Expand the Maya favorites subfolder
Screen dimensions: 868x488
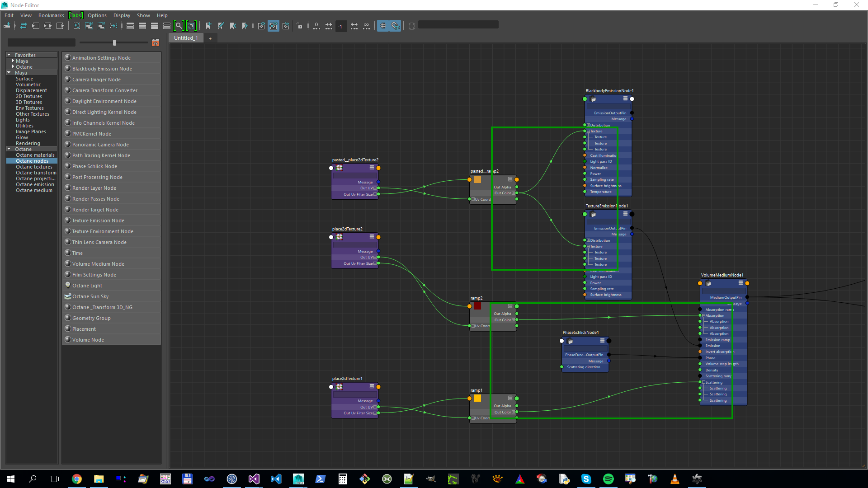click(x=13, y=61)
